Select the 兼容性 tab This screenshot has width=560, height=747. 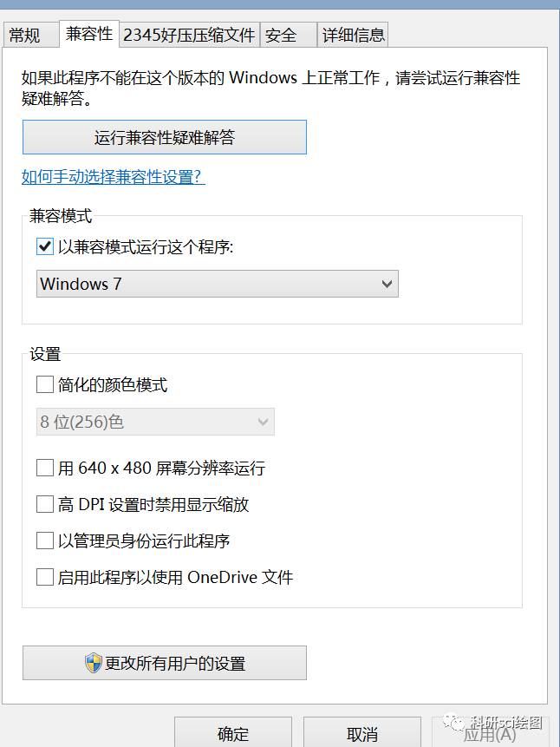tap(88, 34)
